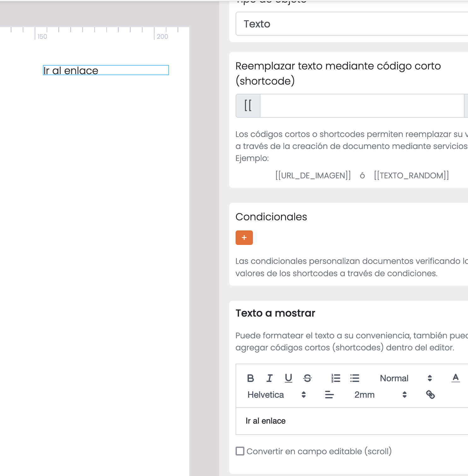Viewport: 468px width, 476px height.
Task: Open the Helvetica font dropdown
Action: click(277, 395)
